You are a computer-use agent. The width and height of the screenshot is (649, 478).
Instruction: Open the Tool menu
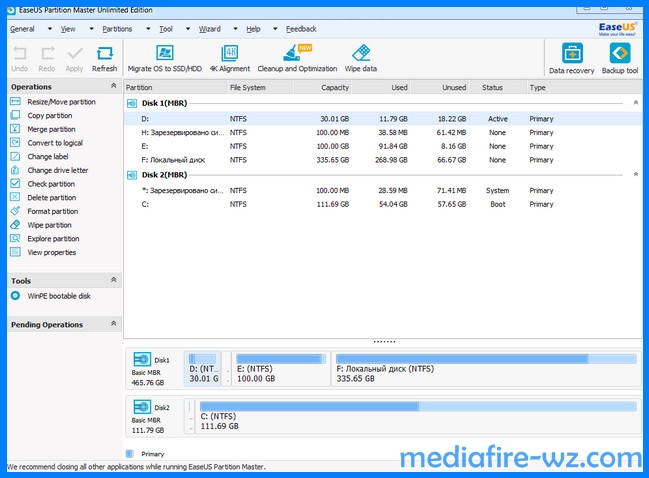[x=166, y=29]
